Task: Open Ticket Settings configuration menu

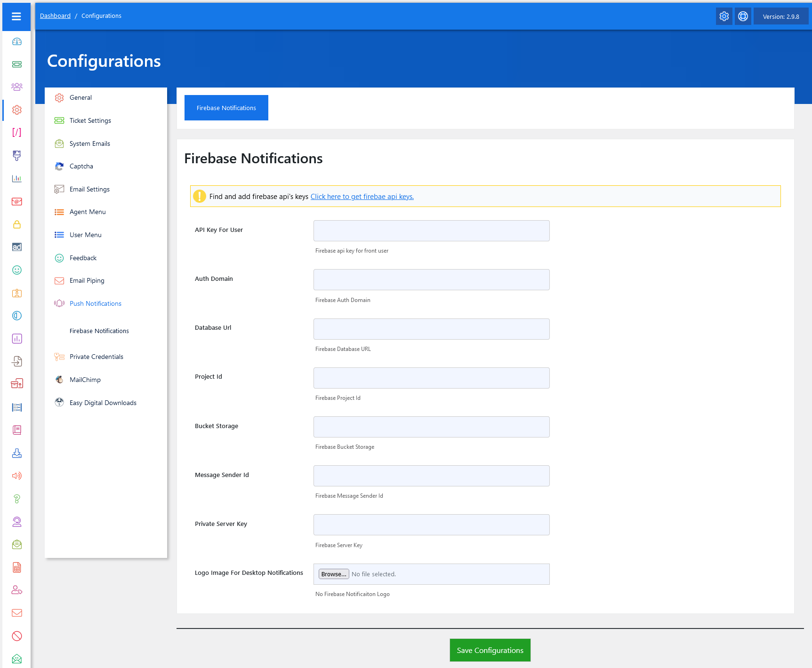Action: tap(90, 120)
